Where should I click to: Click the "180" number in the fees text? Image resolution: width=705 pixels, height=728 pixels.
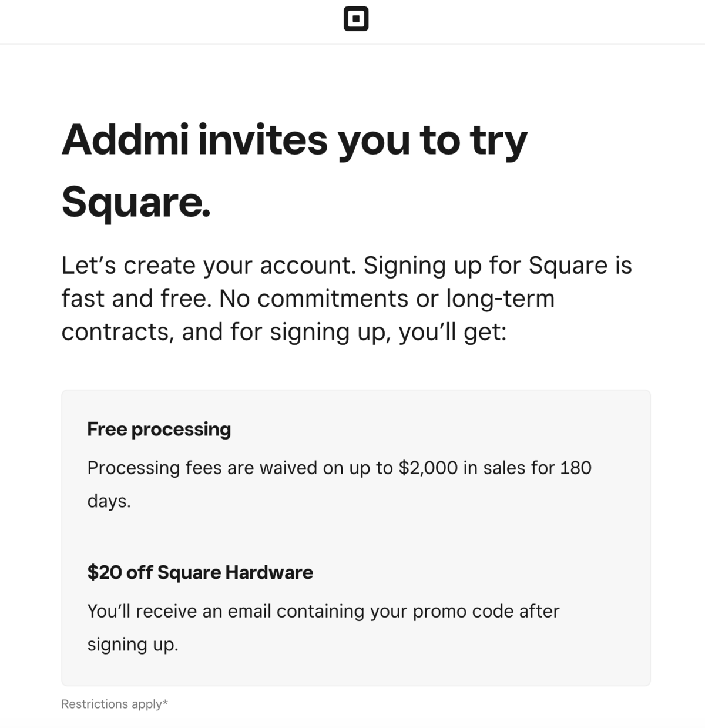coord(576,468)
